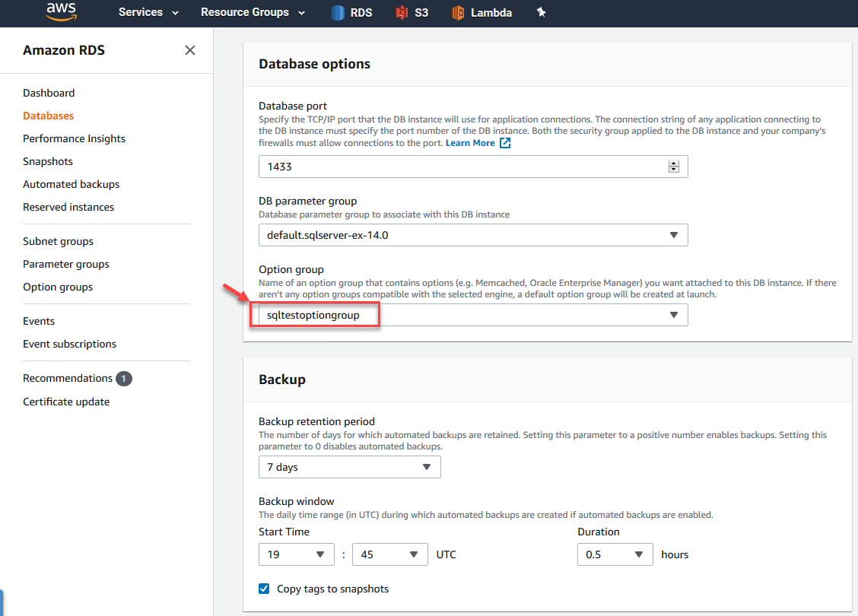Click the Learn More external link icon

[x=505, y=143]
